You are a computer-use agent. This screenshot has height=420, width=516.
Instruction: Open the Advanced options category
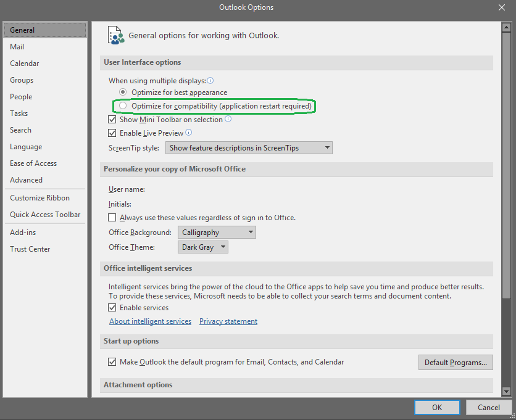tap(45, 180)
